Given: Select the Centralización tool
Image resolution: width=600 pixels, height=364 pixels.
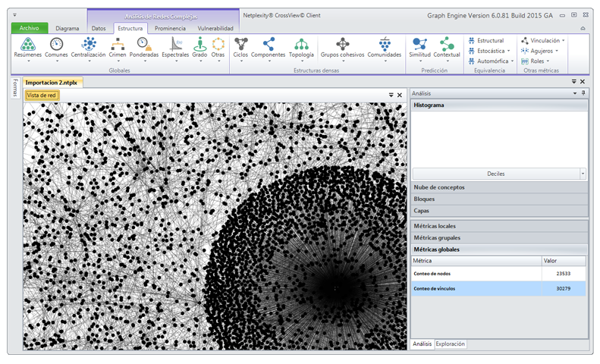Looking at the screenshot, I should pos(89,49).
